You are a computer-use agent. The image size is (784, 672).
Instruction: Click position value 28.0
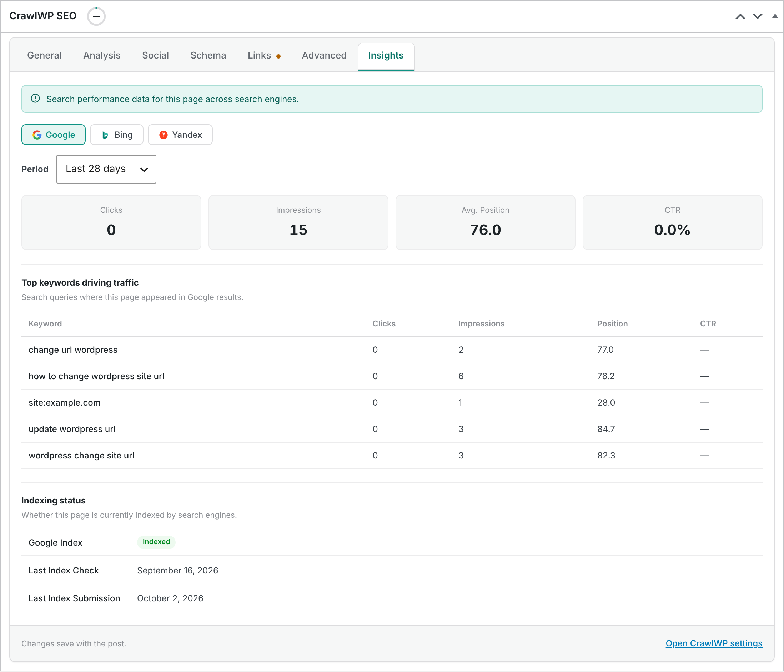(606, 403)
